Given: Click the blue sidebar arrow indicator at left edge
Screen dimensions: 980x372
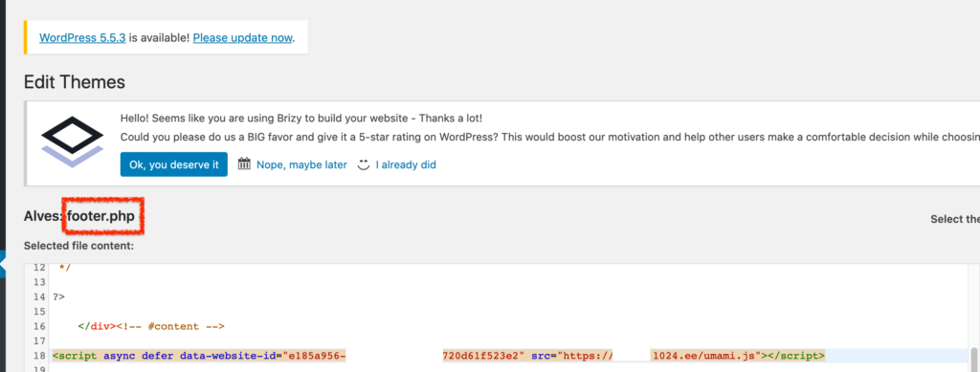Looking at the screenshot, I should (3, 265).
